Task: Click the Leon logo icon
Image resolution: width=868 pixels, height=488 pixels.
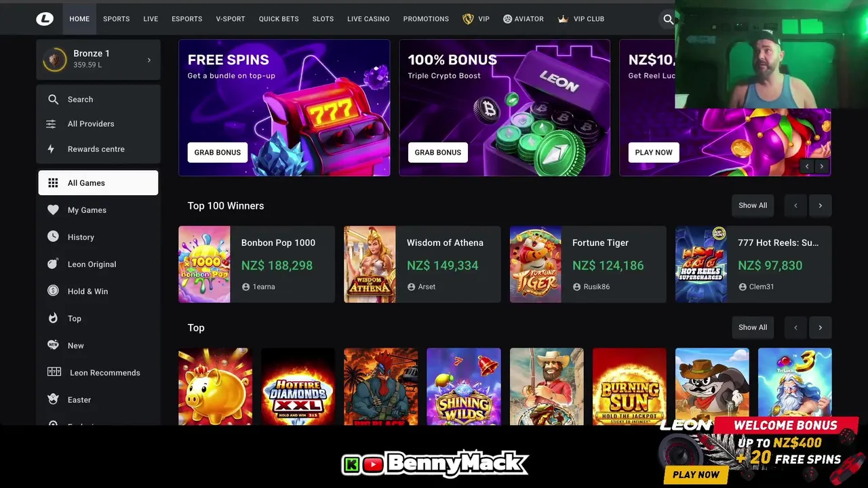Action: click(x=45, y=19)
